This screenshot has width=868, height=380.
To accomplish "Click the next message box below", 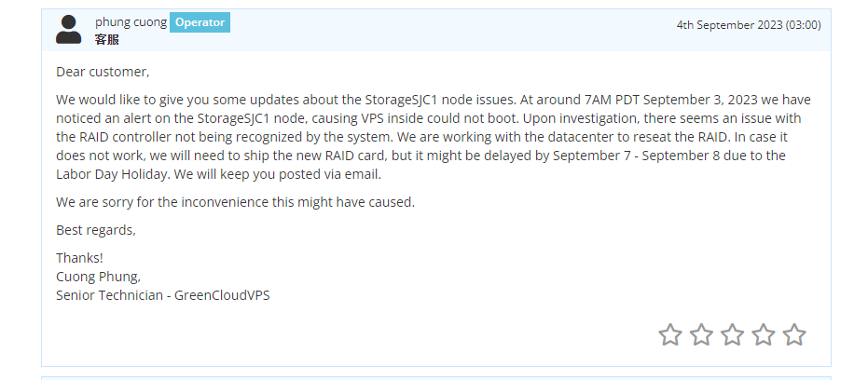I will (435, 377).
